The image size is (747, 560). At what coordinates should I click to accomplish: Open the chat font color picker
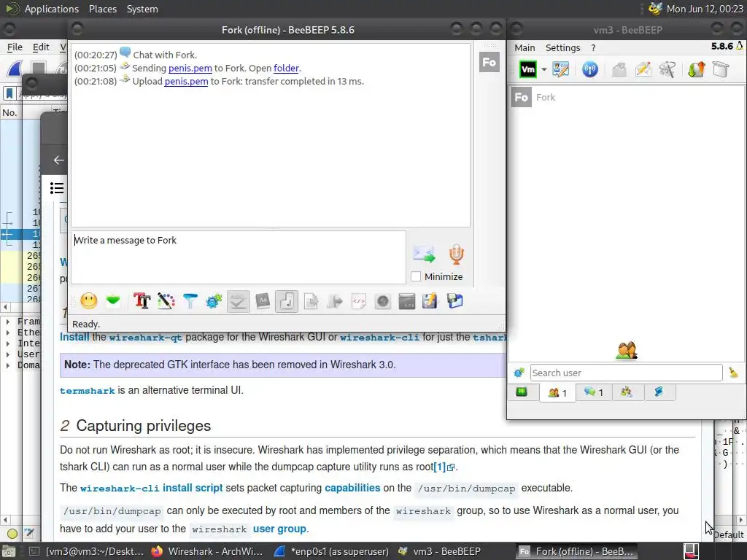(166, 301)
